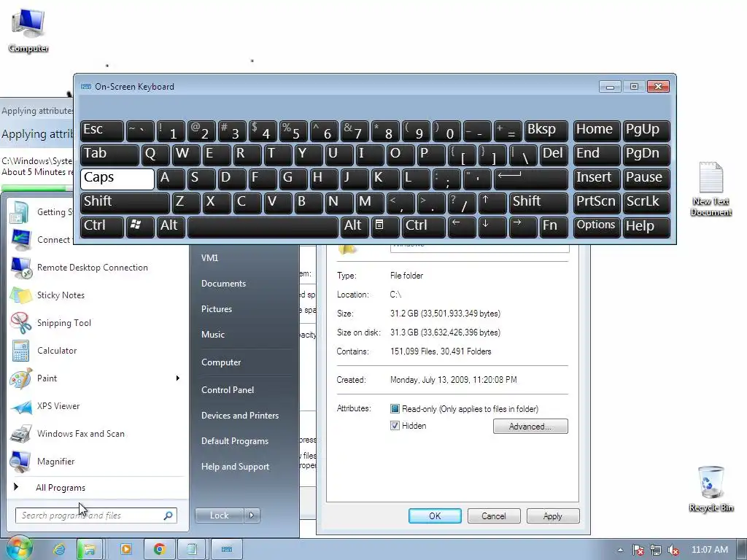
Task: Open the Computer desktop icon
Action: [x=28, y=29]
